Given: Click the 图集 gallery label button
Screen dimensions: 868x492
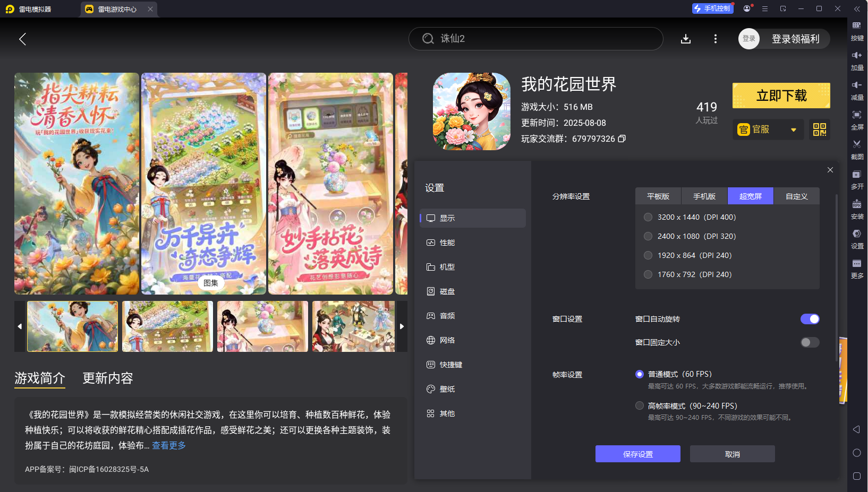Looking at the screenshot, I should tap(211, 283).
